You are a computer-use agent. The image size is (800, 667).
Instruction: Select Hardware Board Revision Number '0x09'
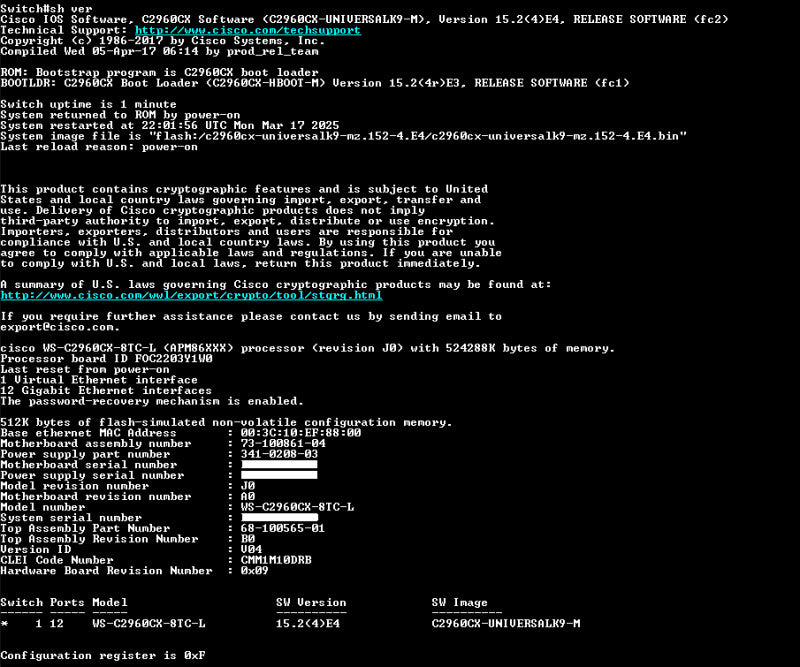(x=255, y=571)
